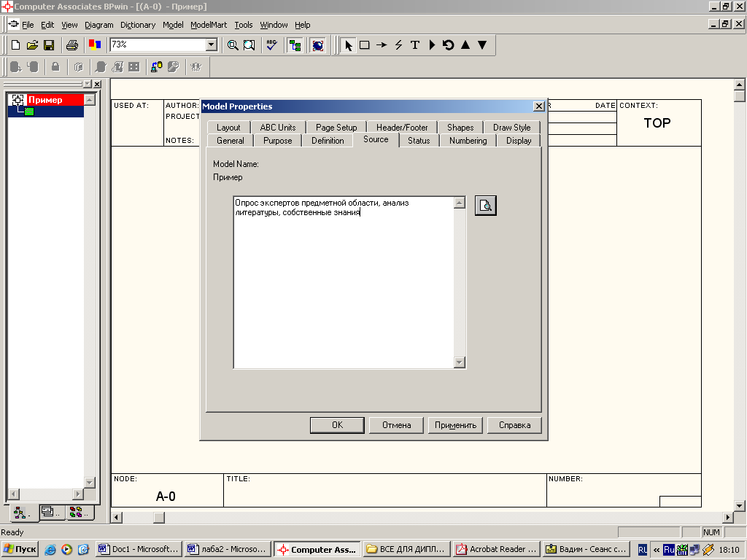Click the Print icon in toolbar
The width and height of the screenshot is (747, 560).
point(72,45)
